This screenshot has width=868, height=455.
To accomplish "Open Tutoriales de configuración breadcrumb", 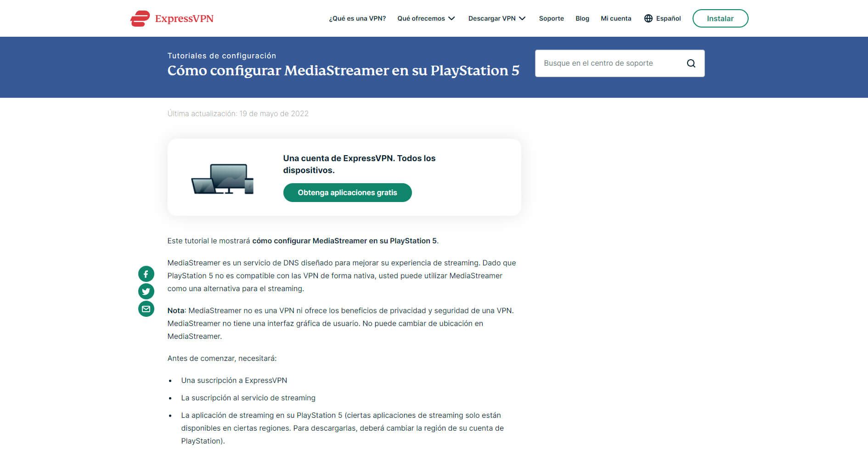I will pyautogui.click(x=222, y=56).
